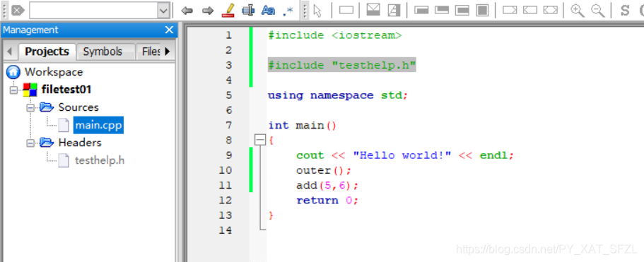Toggle the selected text only option
Screen dimensions: 644x262
coord(248,11)
